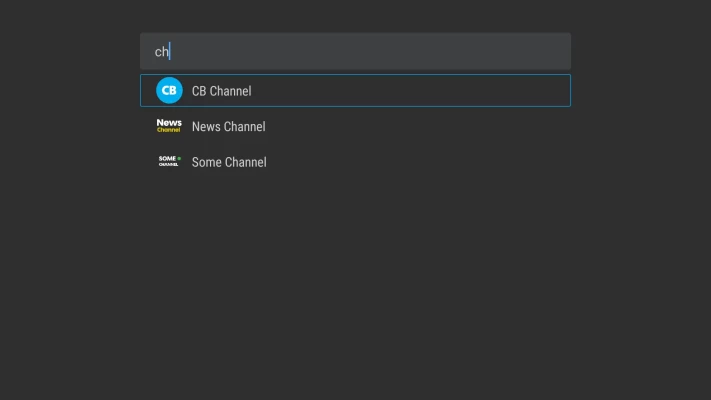Screen dimensions: 711x400
Task: Click blank space right of Some Channel row
Action: pos(417,162)
